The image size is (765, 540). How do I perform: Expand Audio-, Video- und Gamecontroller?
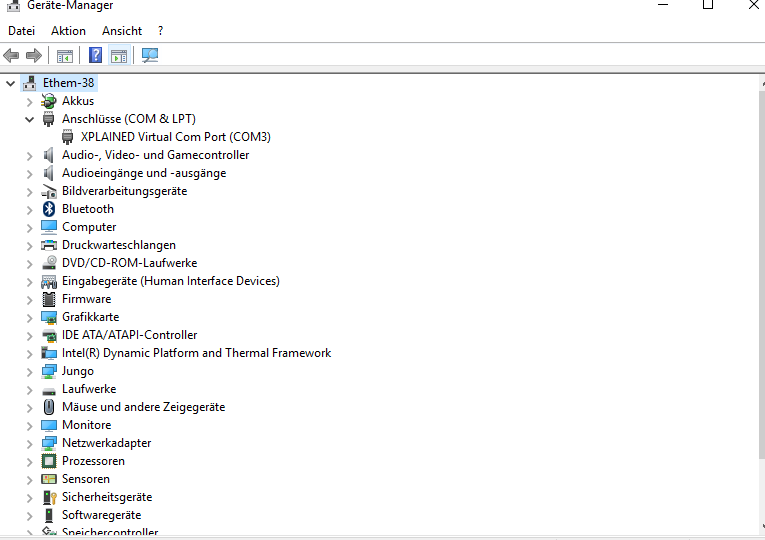29,156
